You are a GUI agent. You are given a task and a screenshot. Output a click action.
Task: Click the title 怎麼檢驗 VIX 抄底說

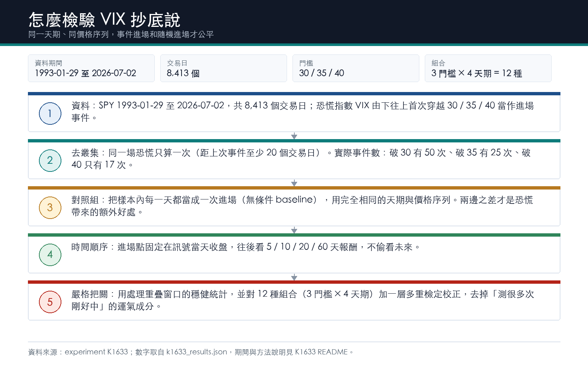(x=104, y=20)
